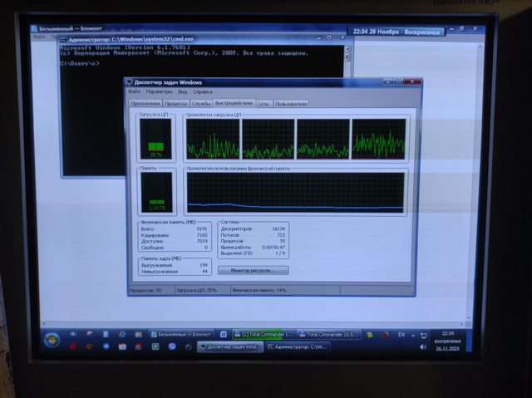Screen dimensions: 532x398
Task: Click the Task Manager title bar icon
Action: click(x=130, y=82)
